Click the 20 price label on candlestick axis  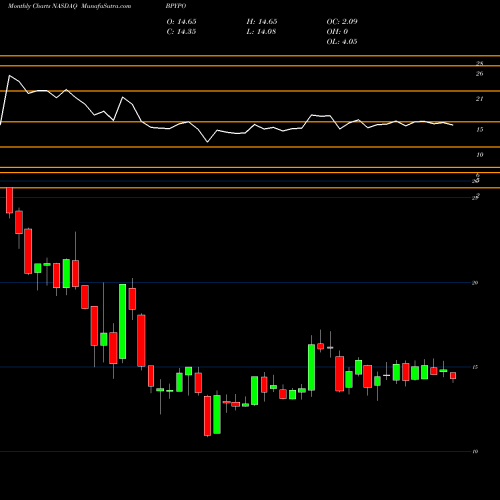(475, 283)
